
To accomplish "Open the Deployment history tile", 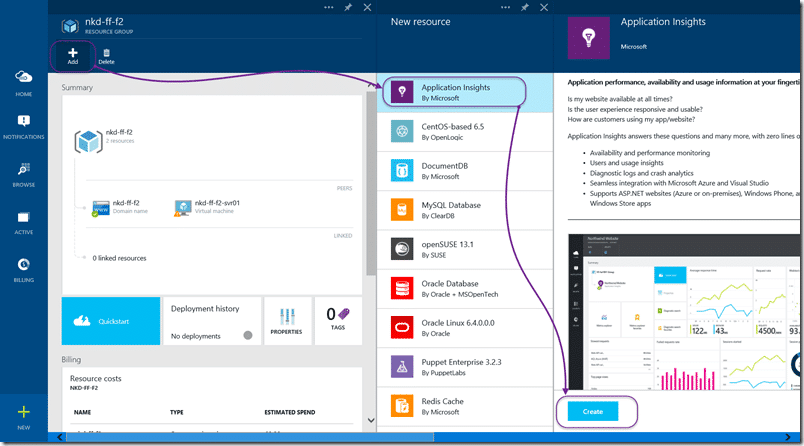I will [212, 321].
